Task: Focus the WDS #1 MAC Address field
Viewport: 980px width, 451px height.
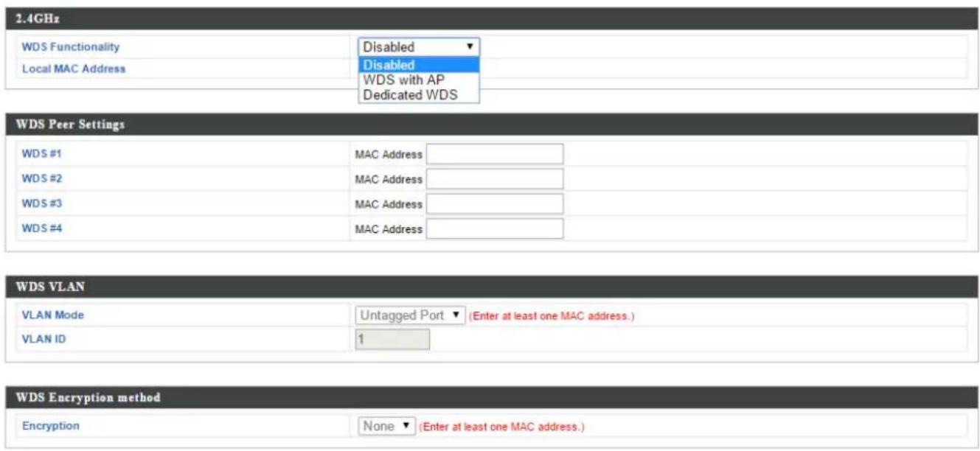Action: pos(495,155)
